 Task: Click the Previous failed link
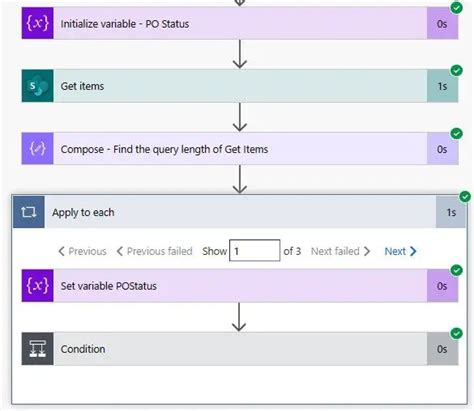[x=155, y=251]
